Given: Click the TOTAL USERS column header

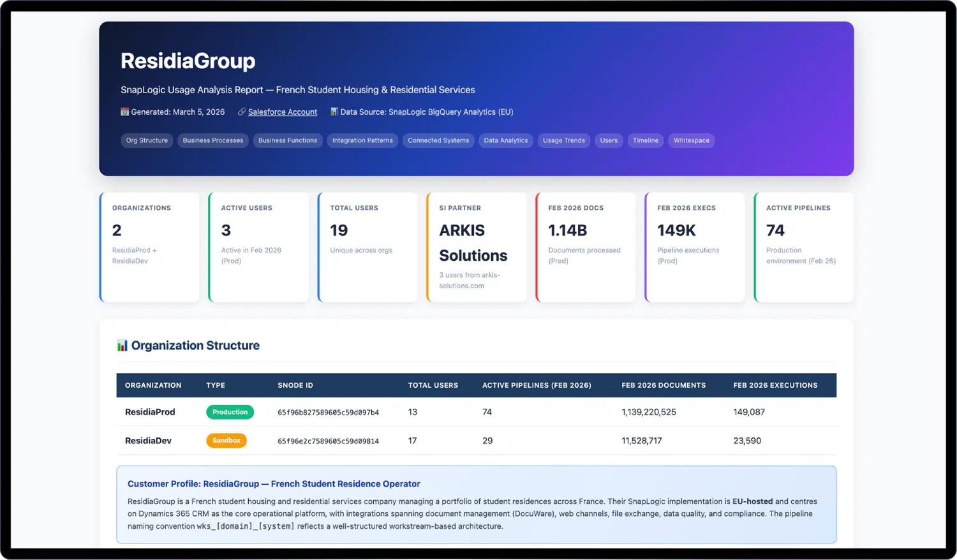Looking at the screenshot, I should coord(433,385).
